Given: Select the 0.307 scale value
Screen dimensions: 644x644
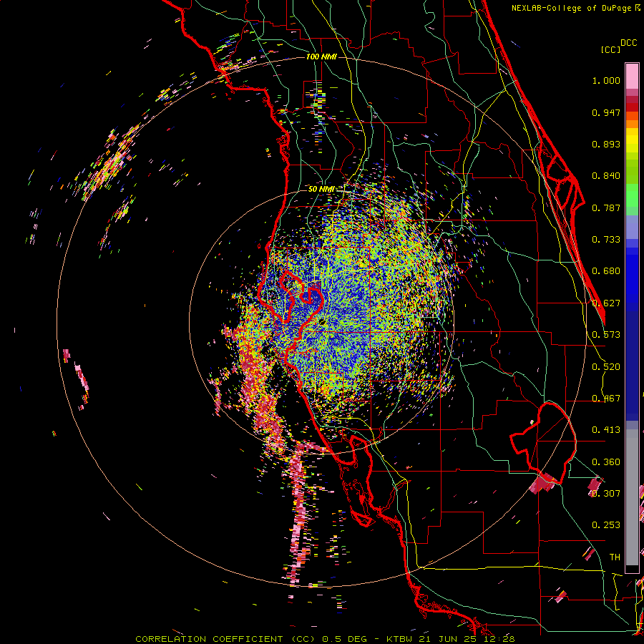Looking at the screenshot, I should click(x=606, y=493).
